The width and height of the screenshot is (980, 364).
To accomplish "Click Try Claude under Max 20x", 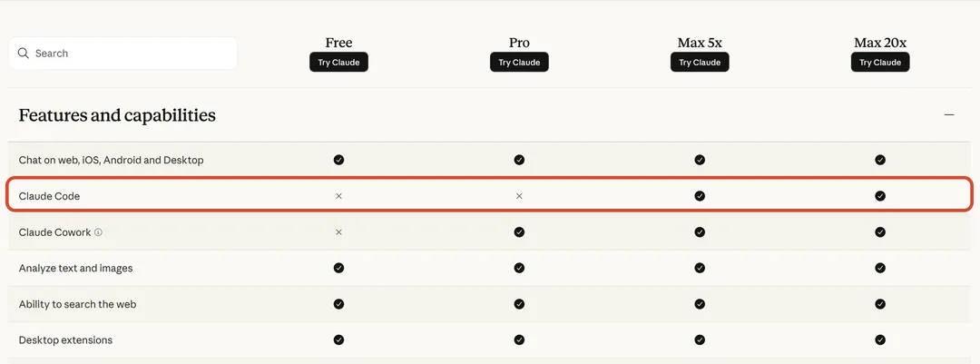I will pyautogui.click(x=880, y=62).
